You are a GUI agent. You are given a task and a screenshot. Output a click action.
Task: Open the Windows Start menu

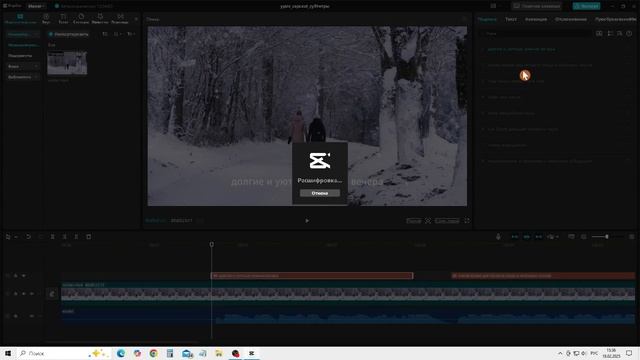[x=8, y=353]
